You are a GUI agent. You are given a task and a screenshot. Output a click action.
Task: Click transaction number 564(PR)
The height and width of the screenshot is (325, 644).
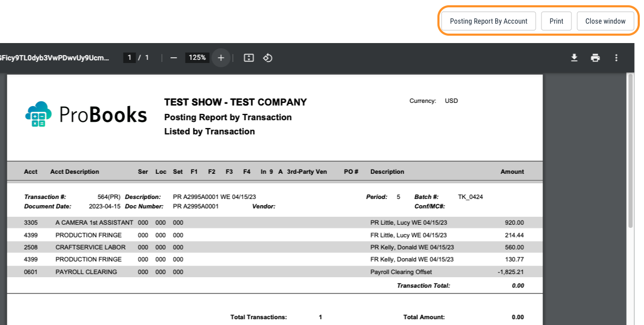(109, 197)
